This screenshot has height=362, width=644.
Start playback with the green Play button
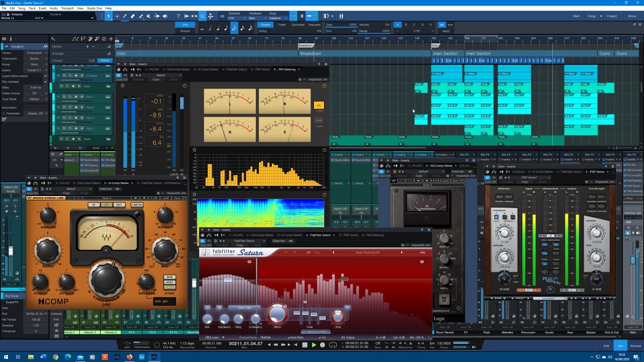pos(313,345)
